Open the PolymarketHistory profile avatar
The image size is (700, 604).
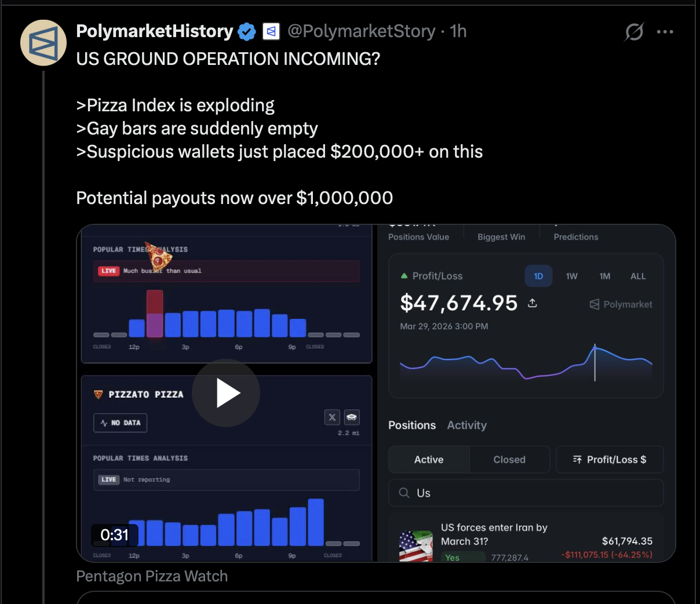pos(43,42)
